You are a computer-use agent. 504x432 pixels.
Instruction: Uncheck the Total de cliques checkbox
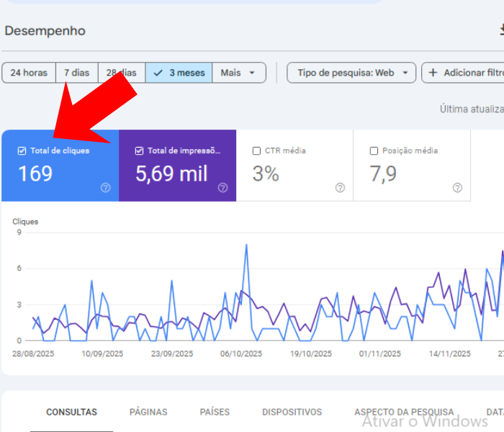click(x=22, y=151)
